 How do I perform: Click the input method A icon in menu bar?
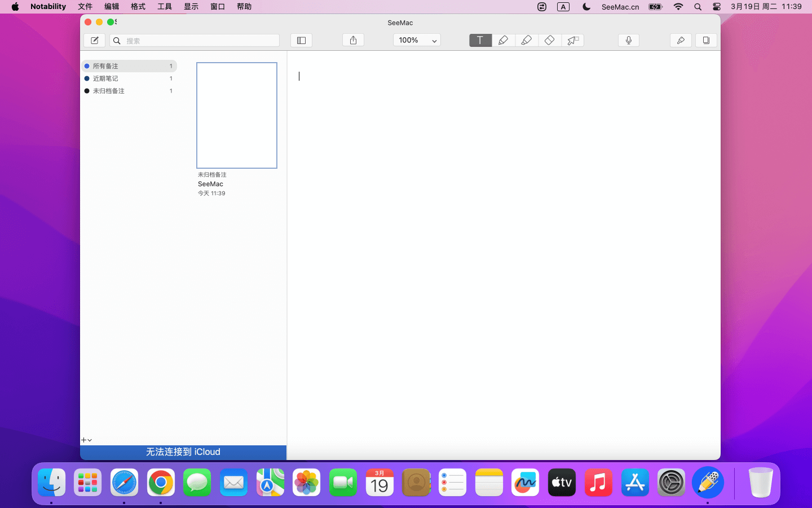(x=563, y=7)
